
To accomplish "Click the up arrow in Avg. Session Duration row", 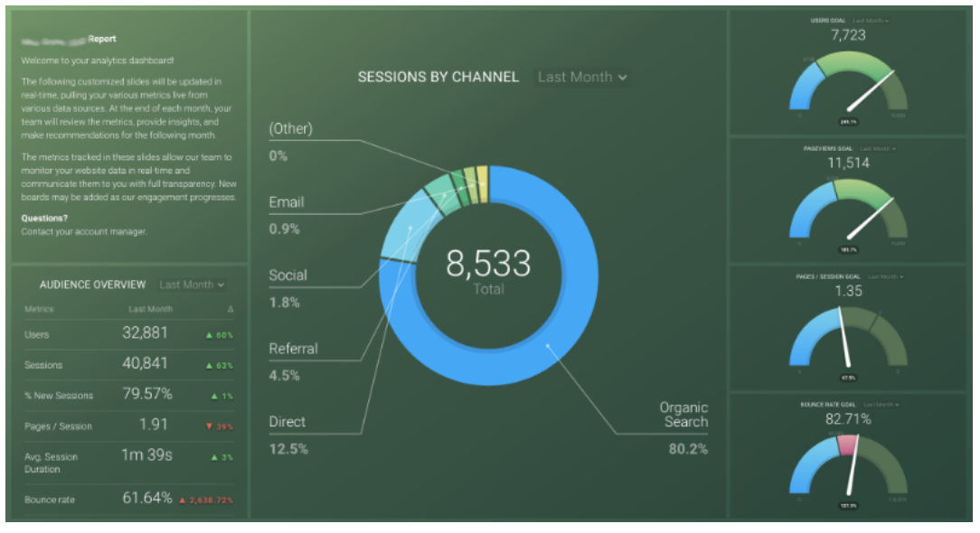I will (x=214, y=457).
